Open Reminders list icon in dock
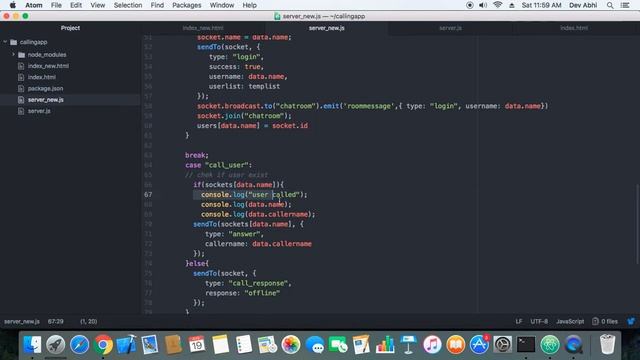Viewport: 640px width, 360px height. 244,345
